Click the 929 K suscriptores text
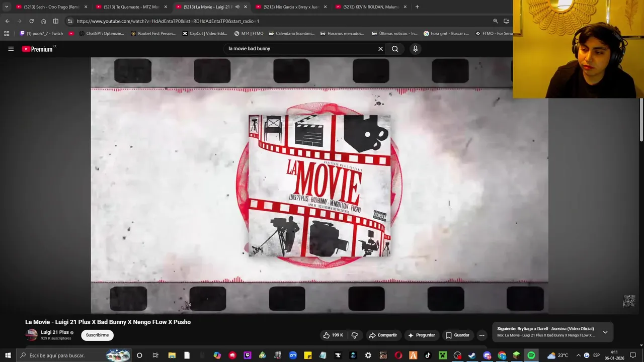 (x=56, y=338)
